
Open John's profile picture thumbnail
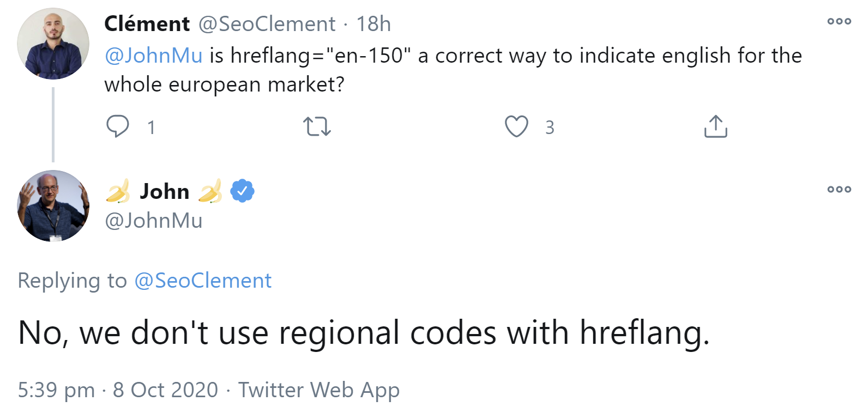click(x=53, y=205)
